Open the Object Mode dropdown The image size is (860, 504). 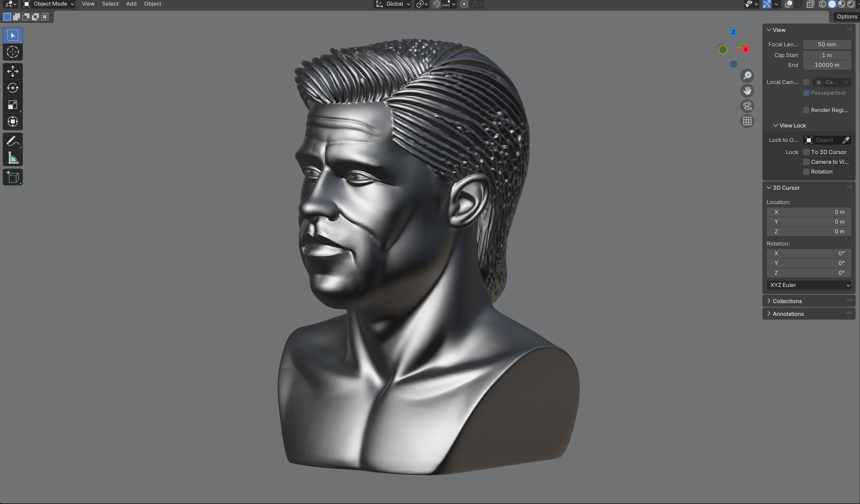(48, 4)
